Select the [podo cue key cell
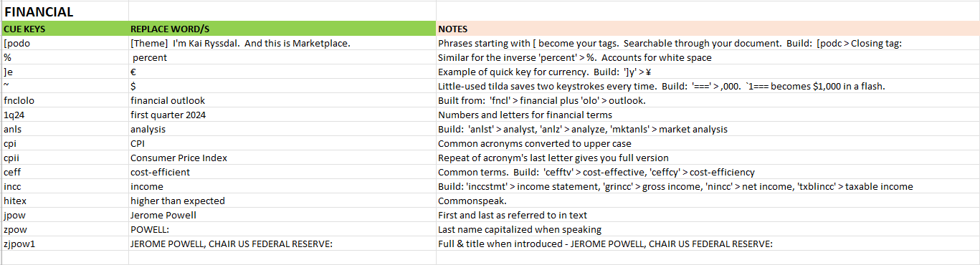This screenshot has width=980, height=265. [x=65, y=43]
